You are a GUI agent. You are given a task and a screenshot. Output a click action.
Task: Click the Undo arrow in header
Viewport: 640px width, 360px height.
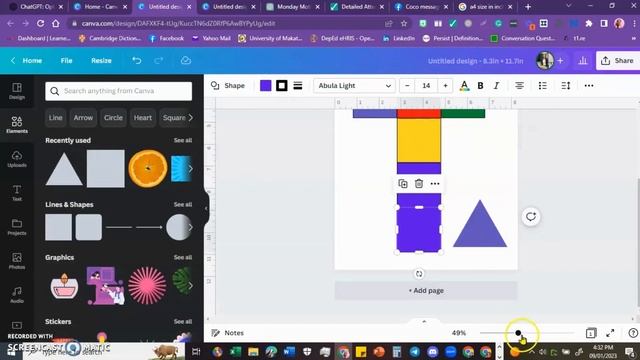point(136,60)
